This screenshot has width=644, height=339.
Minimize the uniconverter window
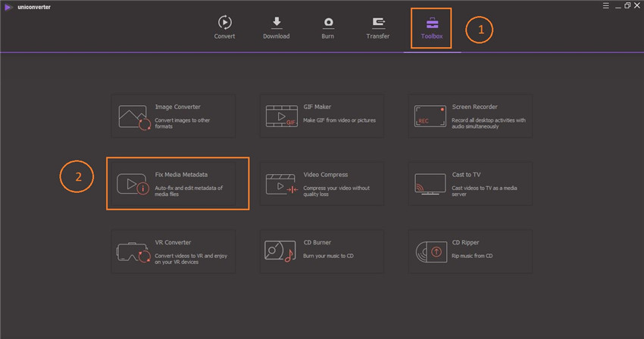click(x=616, y=5)
